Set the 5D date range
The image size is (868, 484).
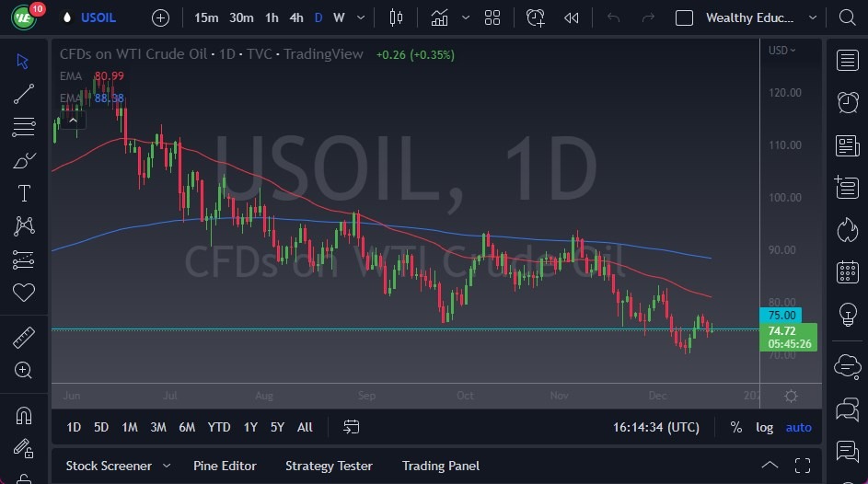(100, 427)
